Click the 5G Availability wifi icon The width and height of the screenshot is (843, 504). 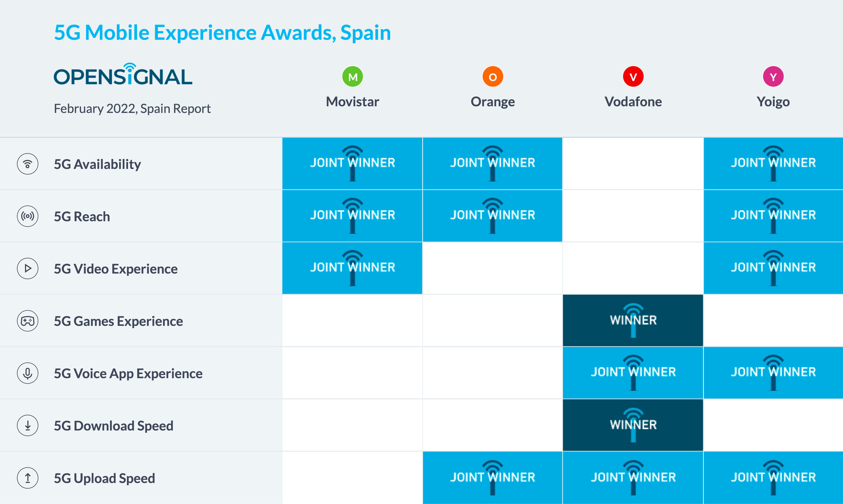pos(28,164)
